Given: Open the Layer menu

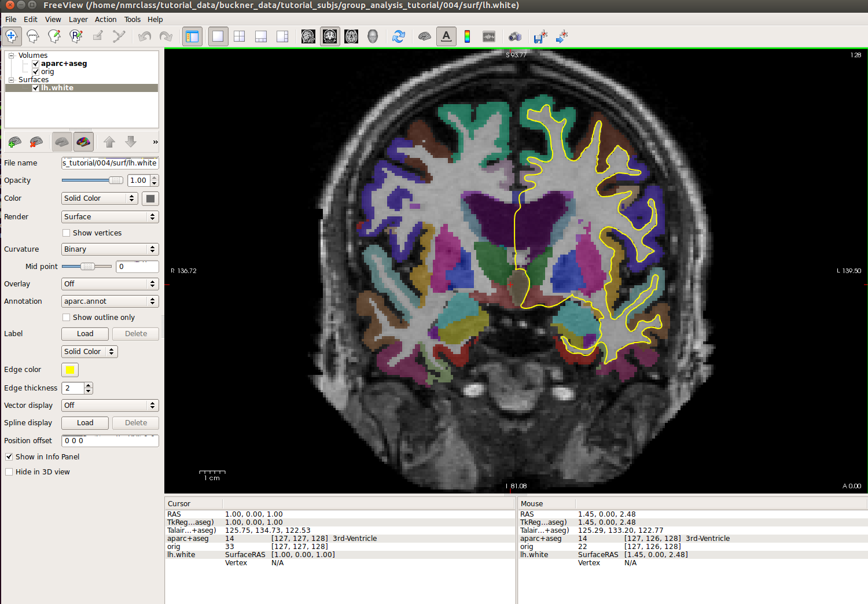Looking at the screenshot, I should tap(78, 19).
